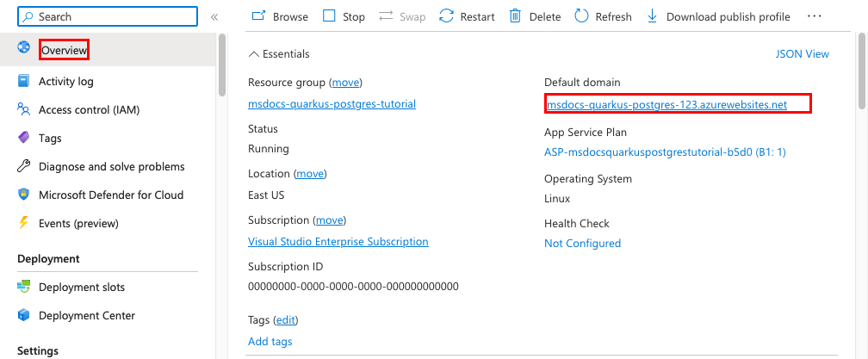Open the ASP-msdocsquarkuspostgrestutorial-b5d0 plan link

click(x=665, y=152)
